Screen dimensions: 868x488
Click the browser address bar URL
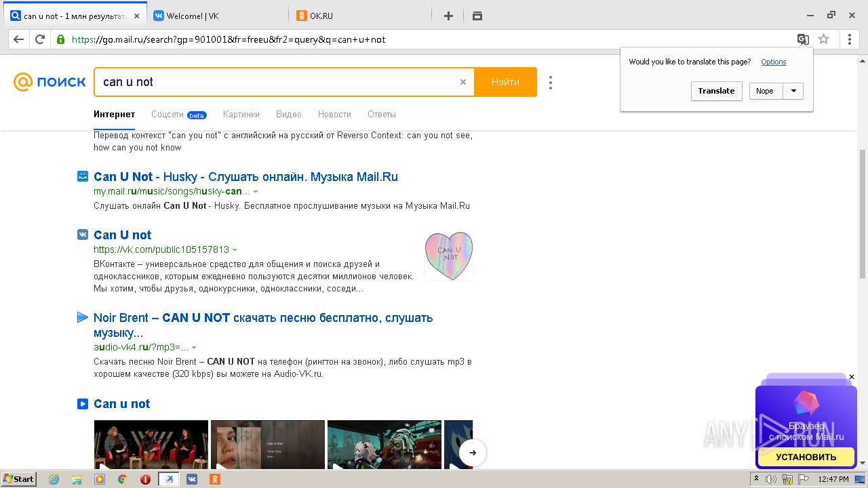[x=229, y=39]
